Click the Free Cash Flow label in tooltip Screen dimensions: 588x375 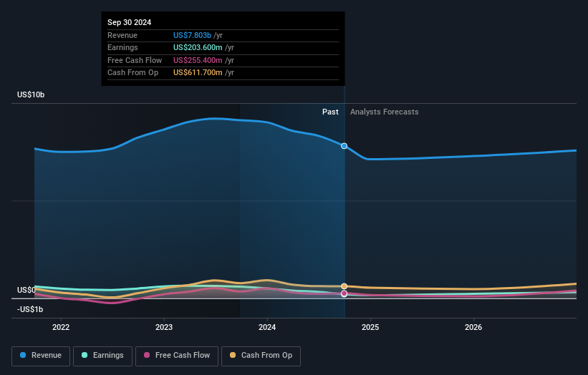tap(135, 60)
